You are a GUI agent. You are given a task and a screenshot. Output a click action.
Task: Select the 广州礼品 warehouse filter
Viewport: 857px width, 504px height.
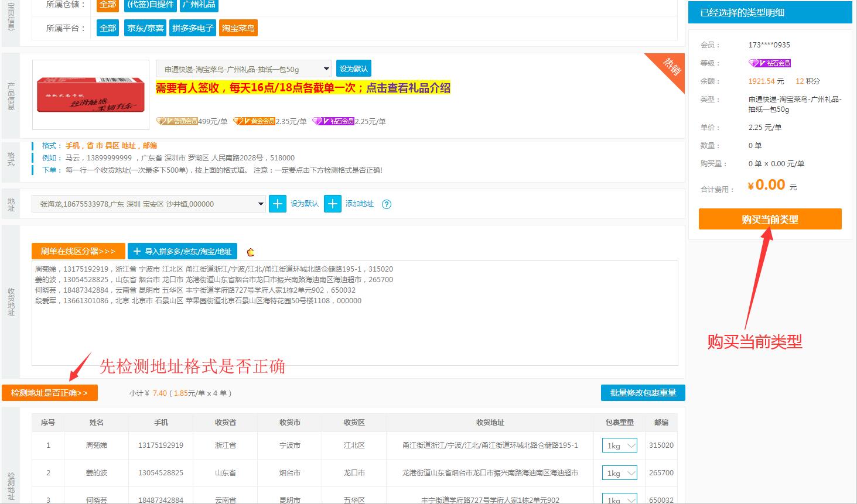pos(199,4)
